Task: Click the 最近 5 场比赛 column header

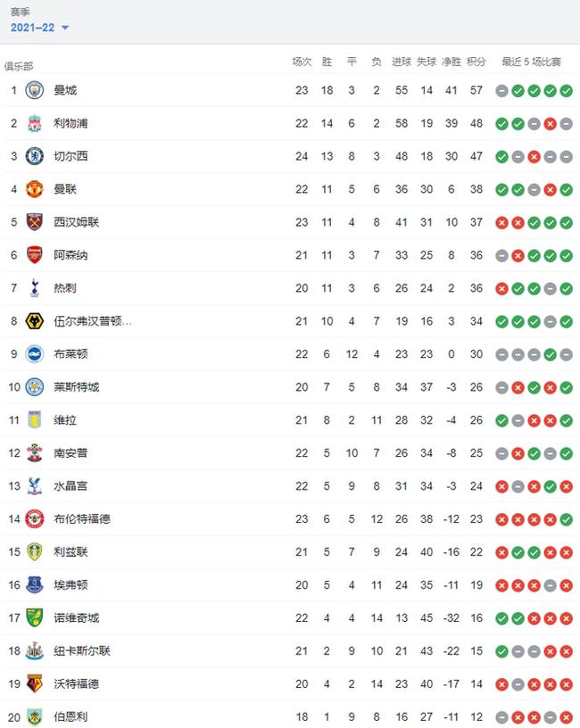Action: (531, 62)
